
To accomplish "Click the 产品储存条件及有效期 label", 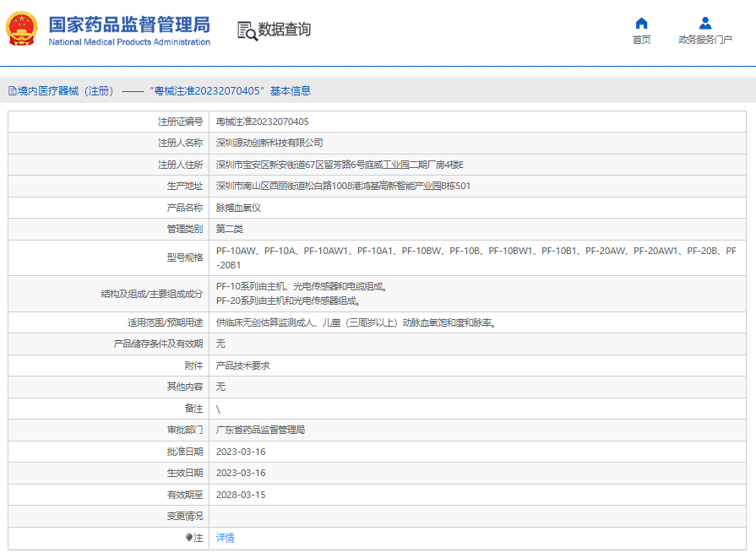I will point(158,344).
